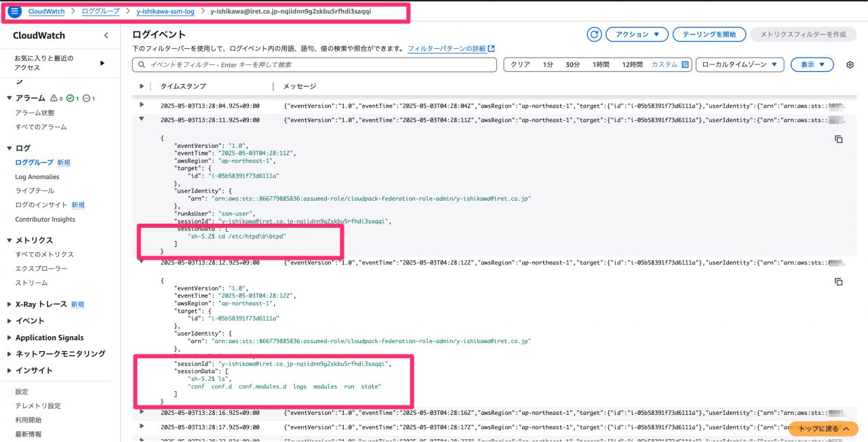This screenshot has width=868, height=442.
Task: Open ストリーム in the sidebar
Action: tap(31, 283)
